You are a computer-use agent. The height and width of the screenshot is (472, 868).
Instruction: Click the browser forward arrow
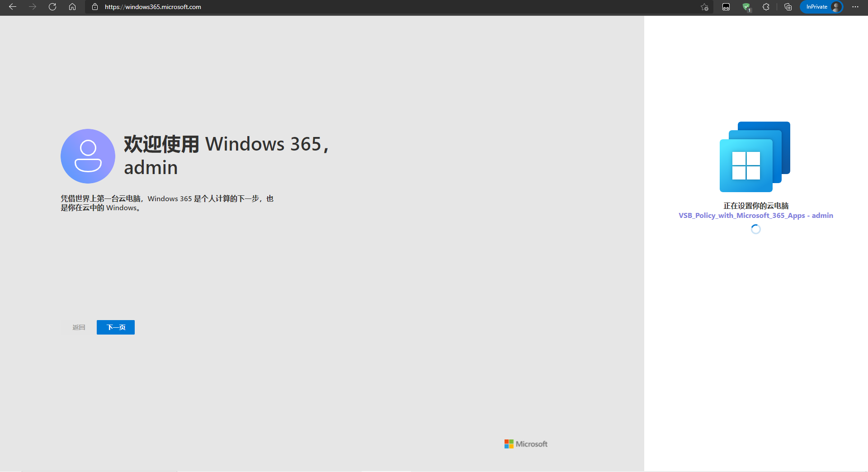[x=33, y=7]
